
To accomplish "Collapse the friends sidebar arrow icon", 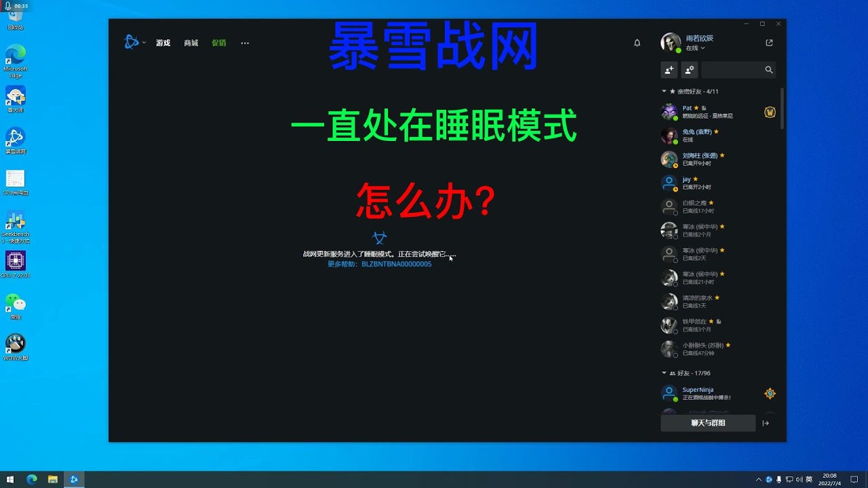I will tap(766, 423).
